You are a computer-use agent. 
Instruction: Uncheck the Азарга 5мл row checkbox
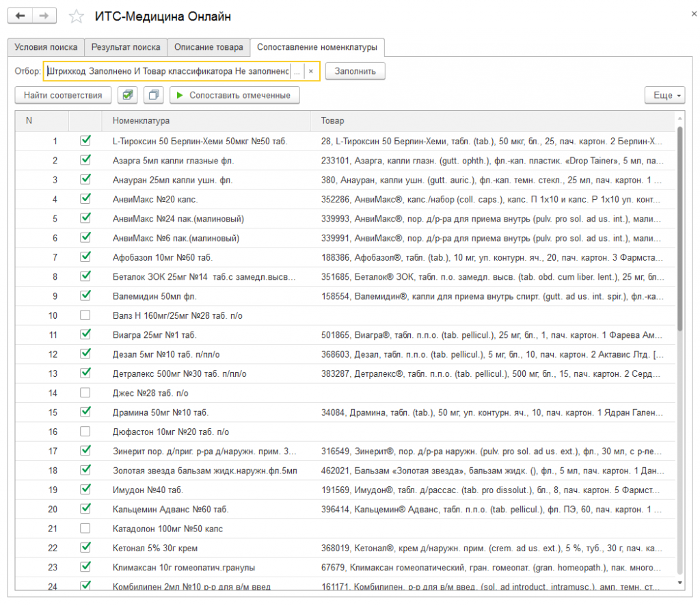(85, 160)
